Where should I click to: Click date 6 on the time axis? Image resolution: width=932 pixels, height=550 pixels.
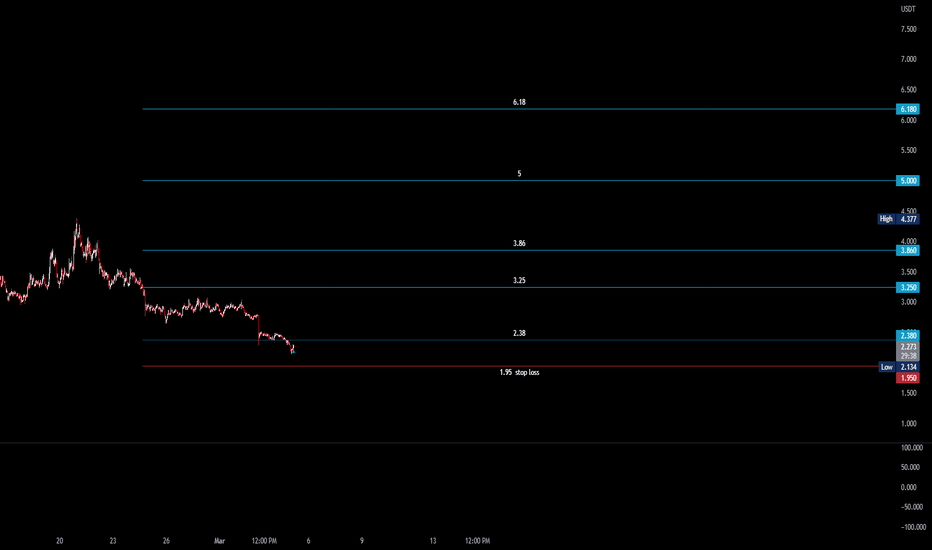click(x=308, y=541)
